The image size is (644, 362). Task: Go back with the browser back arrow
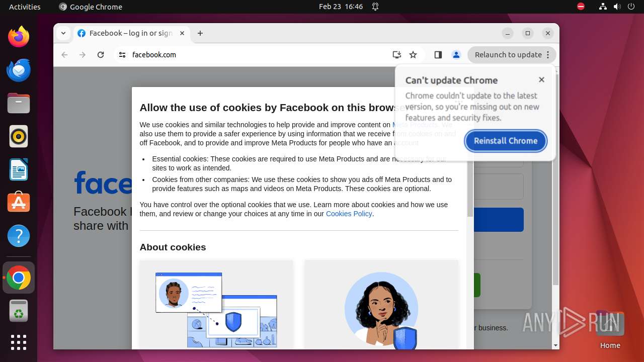click(64, 55)
